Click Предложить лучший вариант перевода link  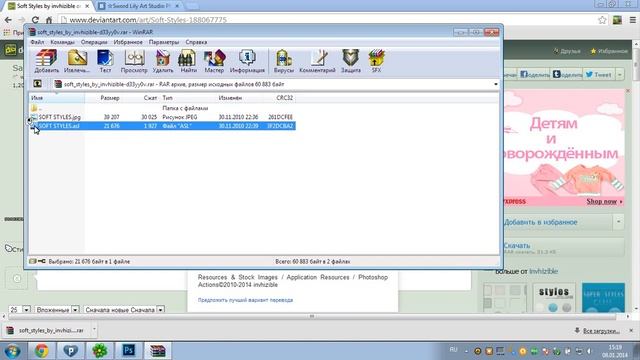tap(245, 300)
